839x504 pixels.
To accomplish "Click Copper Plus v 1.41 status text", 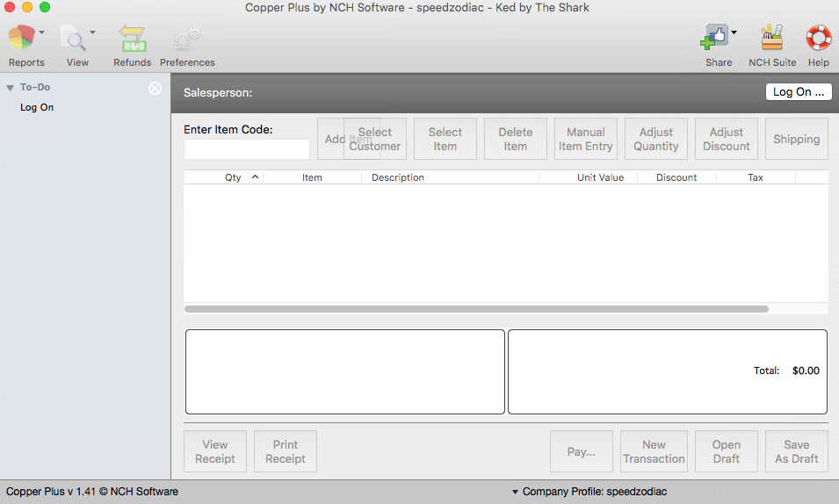I will click(x=92, y=492).
